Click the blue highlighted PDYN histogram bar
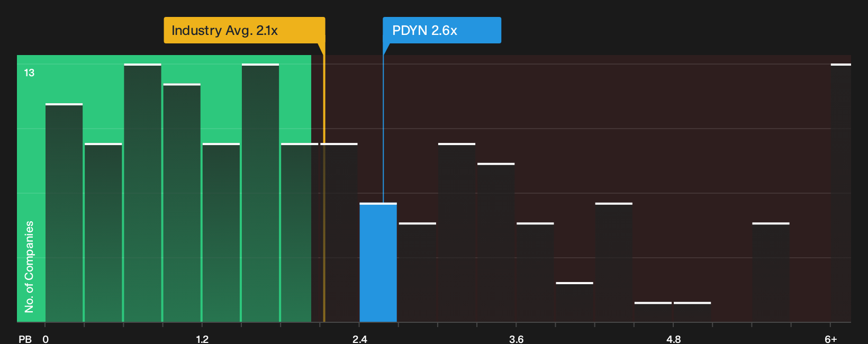The width and height of the screenshot is (868, 344). [x=378, y=262]
